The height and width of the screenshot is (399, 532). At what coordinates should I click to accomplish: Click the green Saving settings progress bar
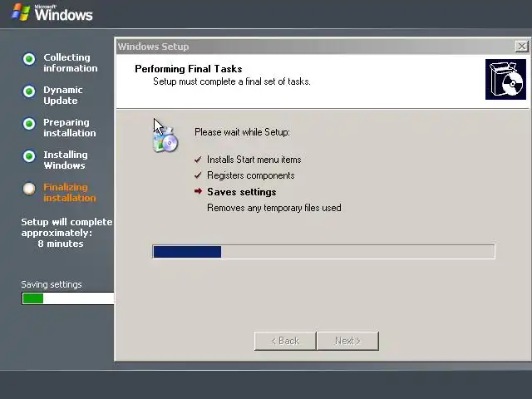point(68,298)
